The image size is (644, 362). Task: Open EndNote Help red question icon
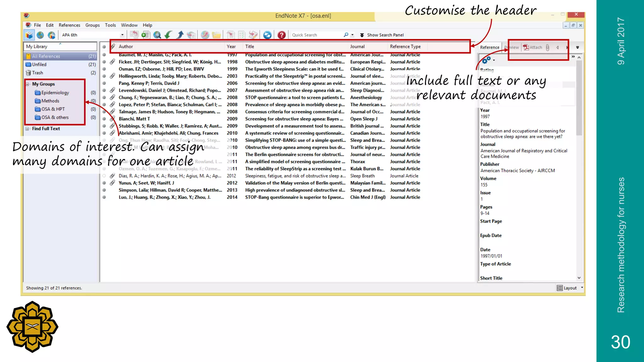(281, 35)
